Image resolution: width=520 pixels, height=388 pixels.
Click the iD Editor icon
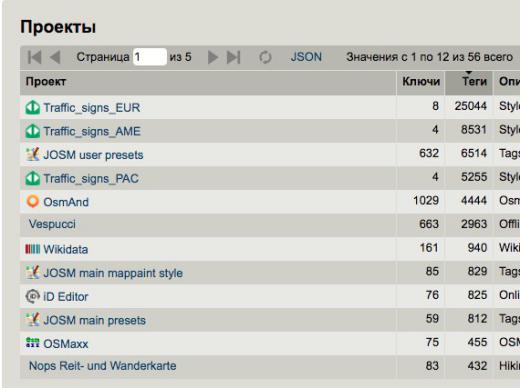point(33,296)
